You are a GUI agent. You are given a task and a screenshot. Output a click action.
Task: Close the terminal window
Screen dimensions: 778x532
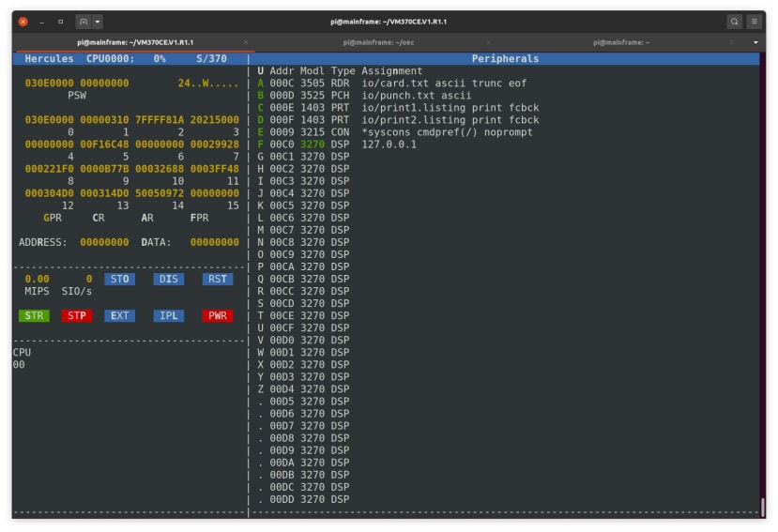click(x=23, y=22)
